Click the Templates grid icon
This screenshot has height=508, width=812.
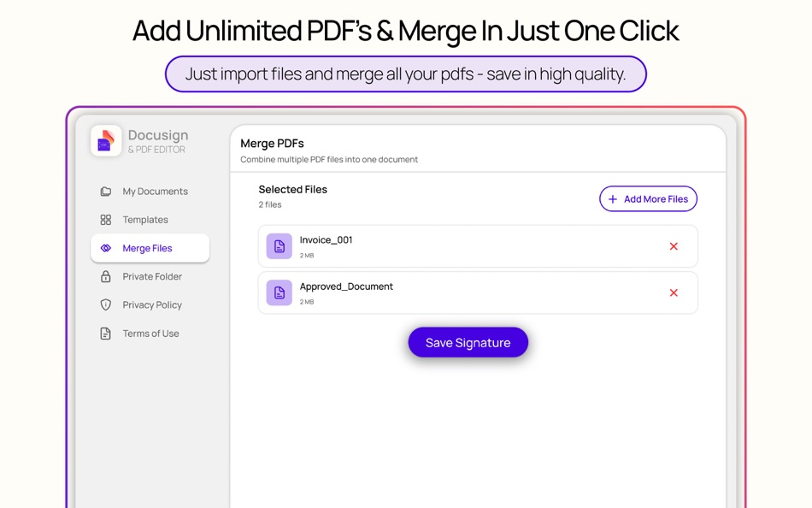[x=106, y=219]
